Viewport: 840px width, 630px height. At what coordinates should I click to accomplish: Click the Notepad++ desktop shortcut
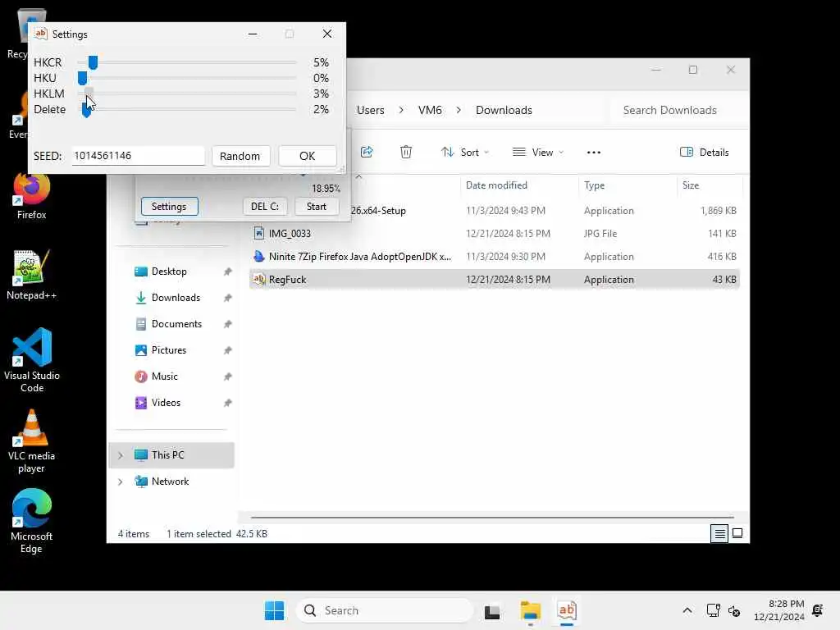[32, 276]
